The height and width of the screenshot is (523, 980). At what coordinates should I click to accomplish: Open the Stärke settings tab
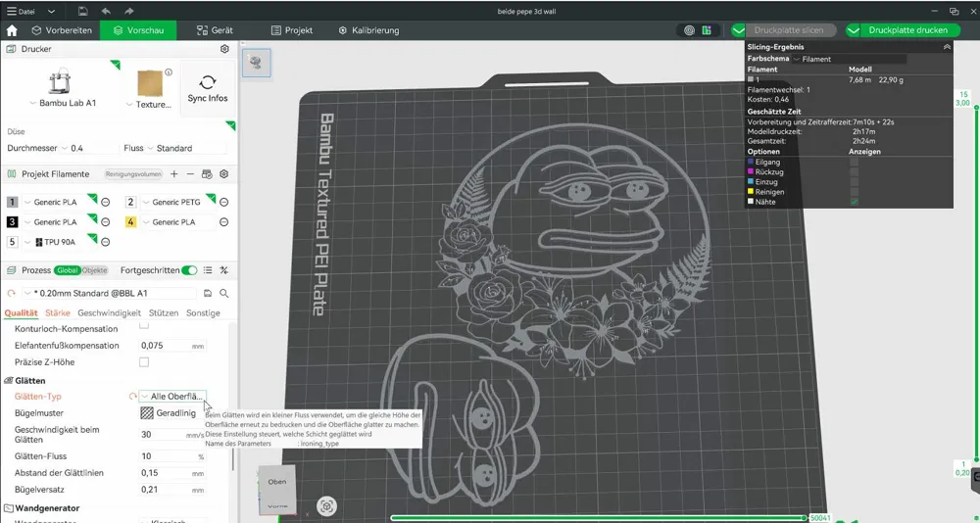(x=58, y=313)
